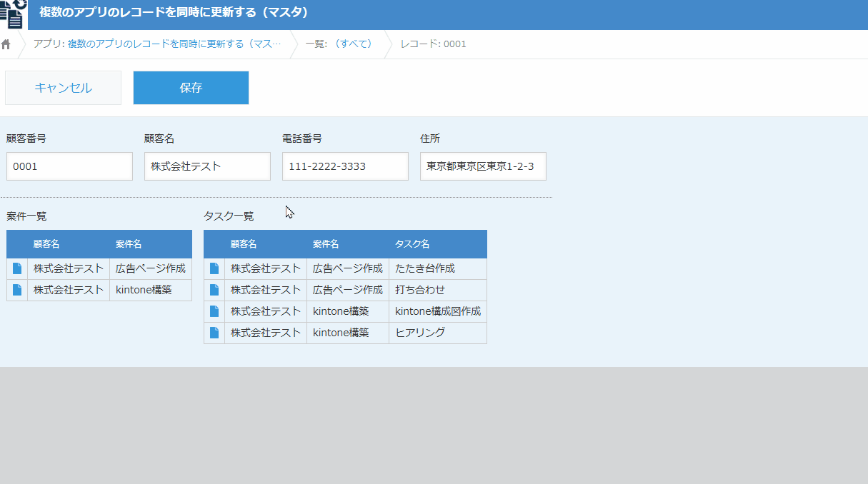The image size is (868, 484).
Task: Select the タスク一覧 section label
Action: pyautogui.click(x=229, y=216)
